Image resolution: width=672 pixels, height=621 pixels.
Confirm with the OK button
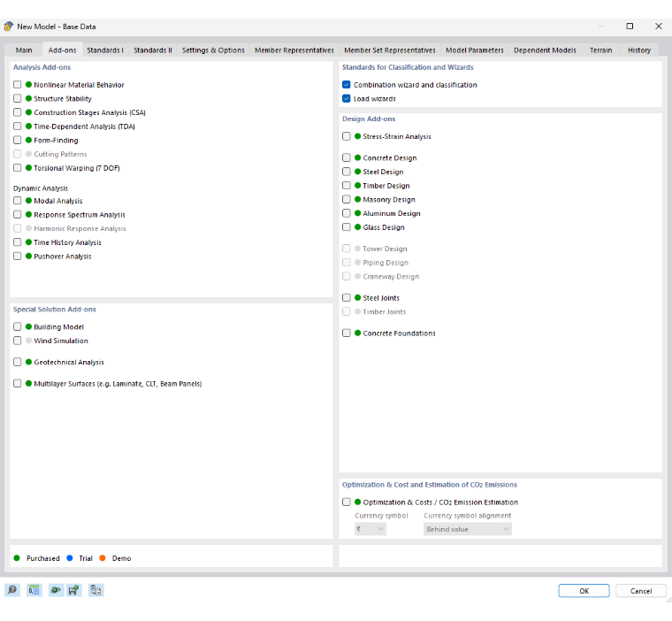point(584,591)
